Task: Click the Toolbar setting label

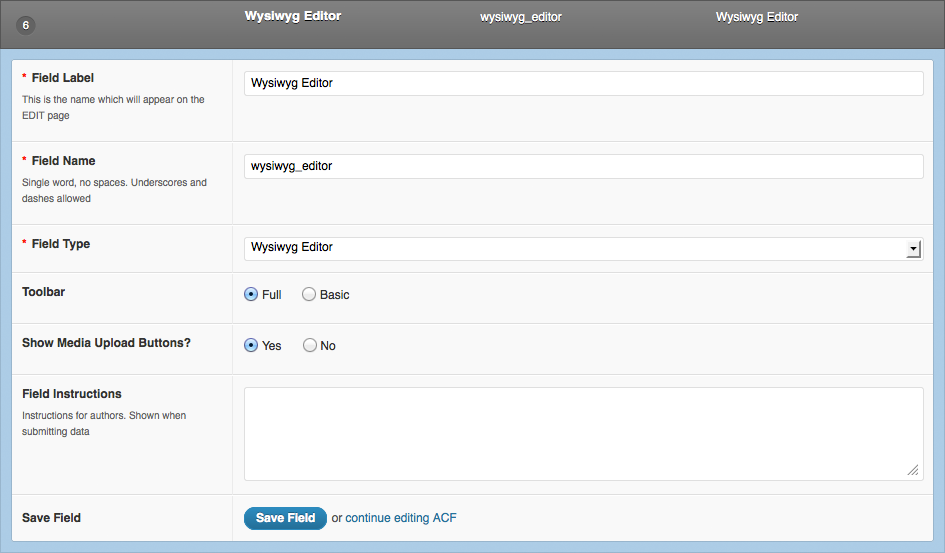Action: pyautogui.click(x=43, y=292)
